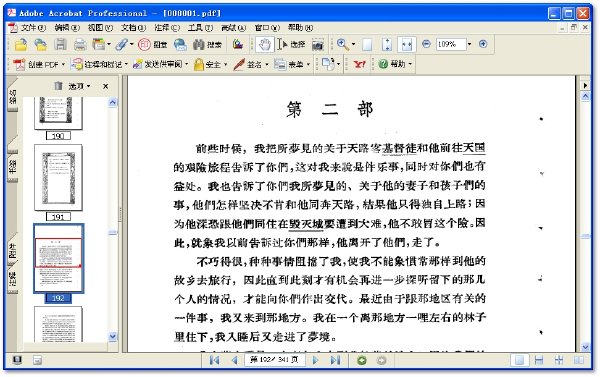Switch to continuous facing layout
This screenshot has height=377, width=600.
point(559,360)
